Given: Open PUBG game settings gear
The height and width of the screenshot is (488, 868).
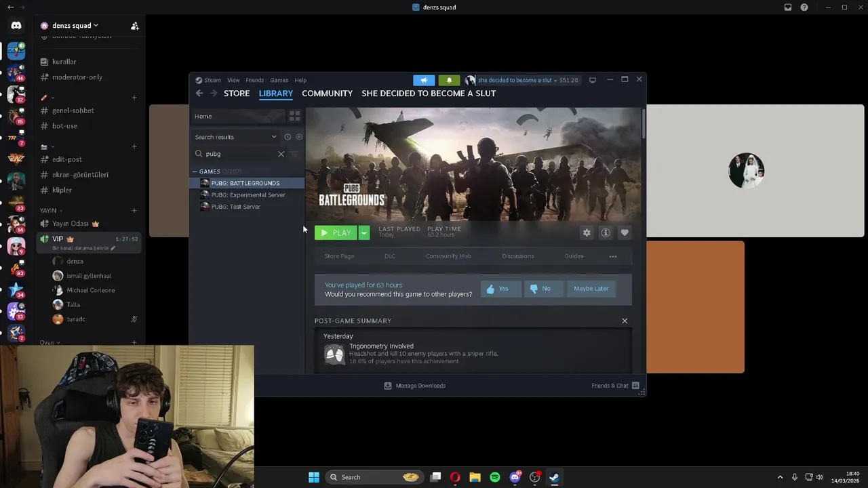Looking at the screenshot, I should [587, 232].
